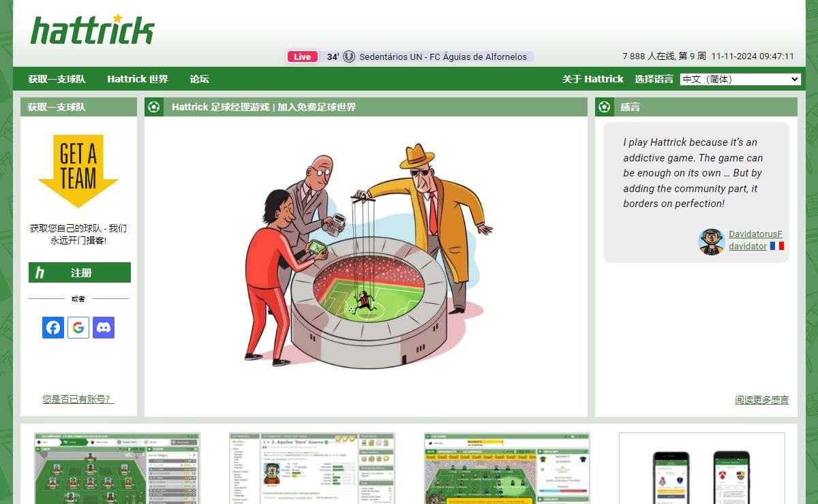The image size is (818, 504).
Task: Open the language dropdown 中文（简体）
Action: tap(740, 79)
